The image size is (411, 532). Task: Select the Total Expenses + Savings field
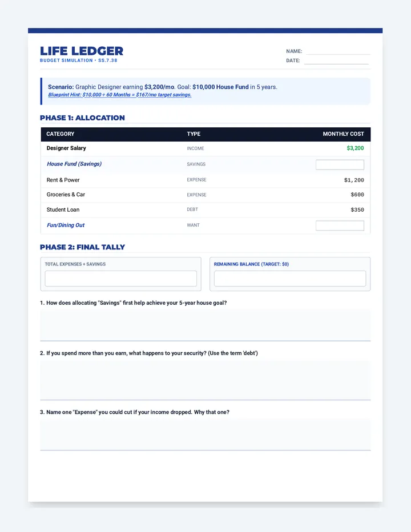click(121, 279)
